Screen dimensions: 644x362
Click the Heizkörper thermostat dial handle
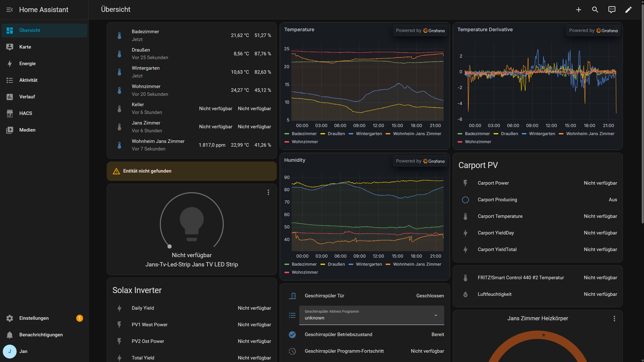tap(544, 335)
